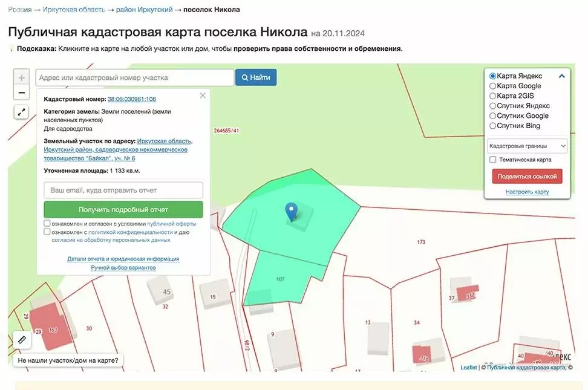The height and width of the screenshot is (390, 588).
Task: Close the parcel info popup
Action: (203, 96)
